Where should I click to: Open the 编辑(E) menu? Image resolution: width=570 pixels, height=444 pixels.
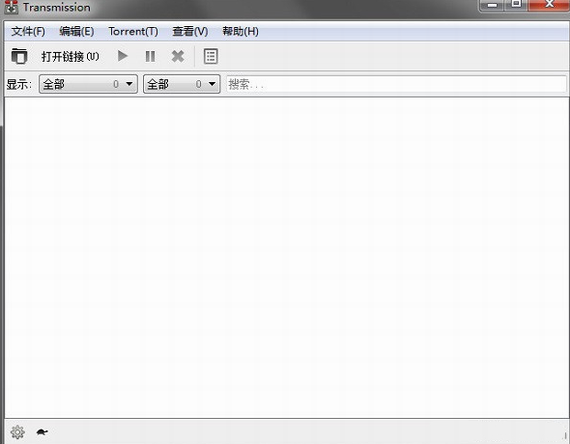point(76,32)
